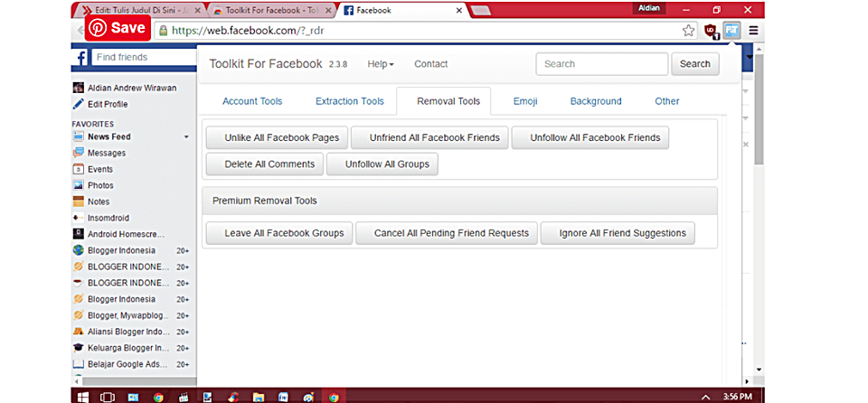Switch to the Toolkit For Facebook browser tab
Viewport: 868px width, 403px height.
click(x=271, y=10)
